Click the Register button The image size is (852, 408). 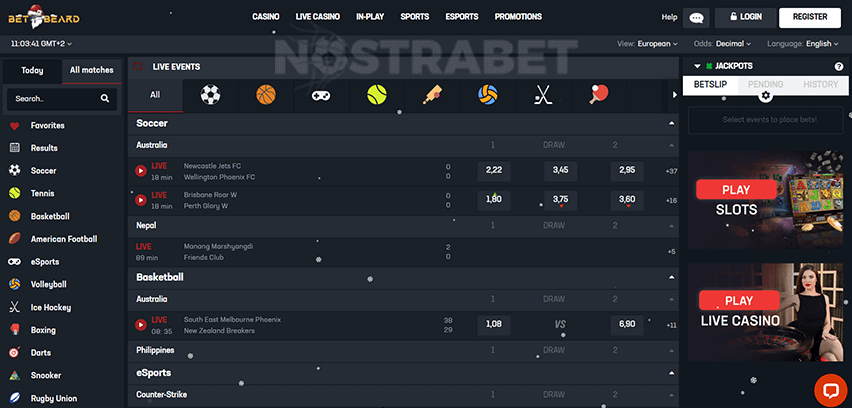[810, 17]
